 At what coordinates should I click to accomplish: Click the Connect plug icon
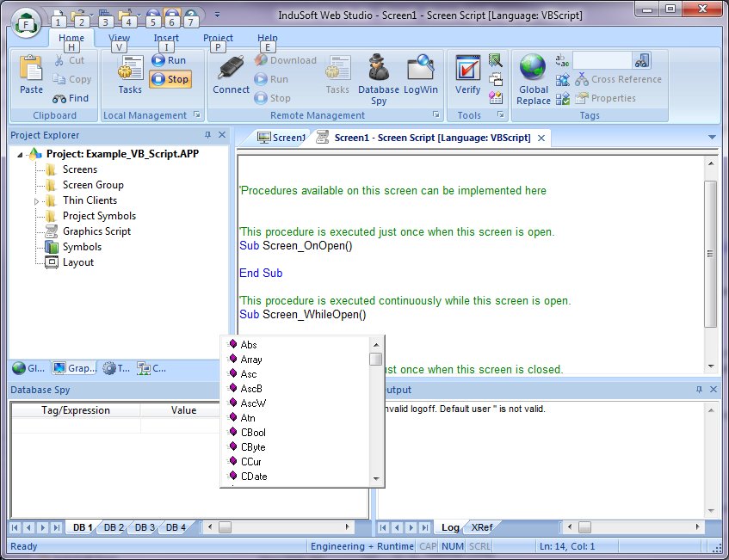click(x=231, y=74)
